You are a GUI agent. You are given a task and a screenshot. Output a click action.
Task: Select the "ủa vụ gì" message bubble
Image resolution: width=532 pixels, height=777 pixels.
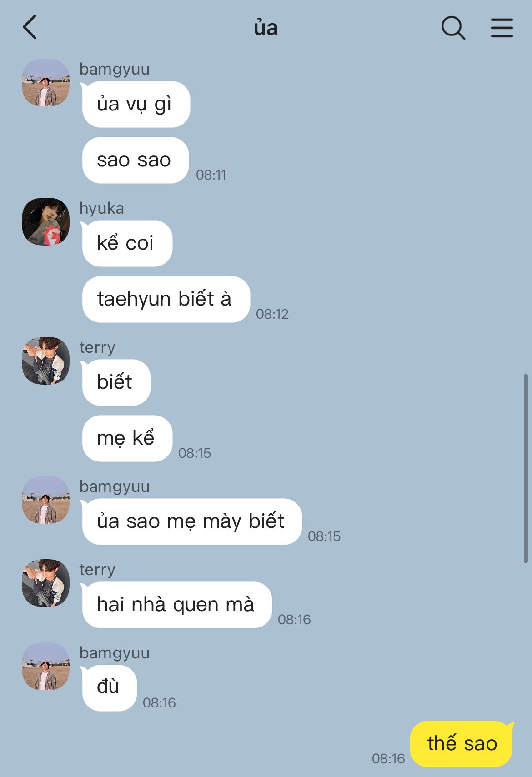[x=136, y=104]
